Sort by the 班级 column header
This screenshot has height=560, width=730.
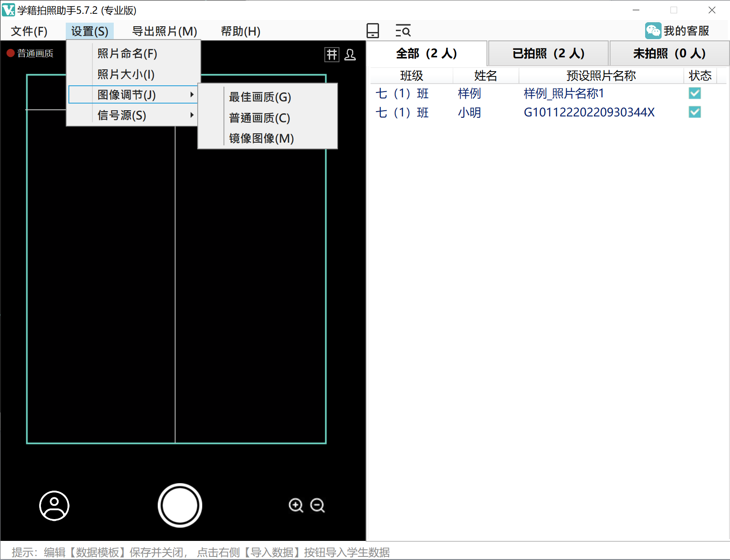(x=411, y=76)
